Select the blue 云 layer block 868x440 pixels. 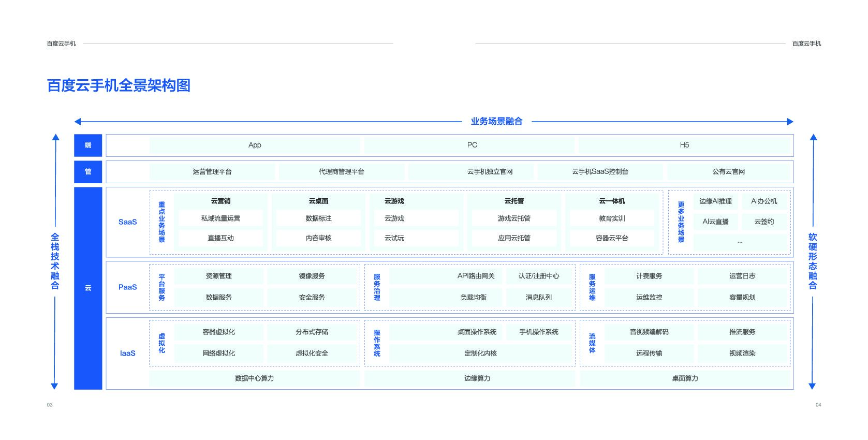coord(88,288)
